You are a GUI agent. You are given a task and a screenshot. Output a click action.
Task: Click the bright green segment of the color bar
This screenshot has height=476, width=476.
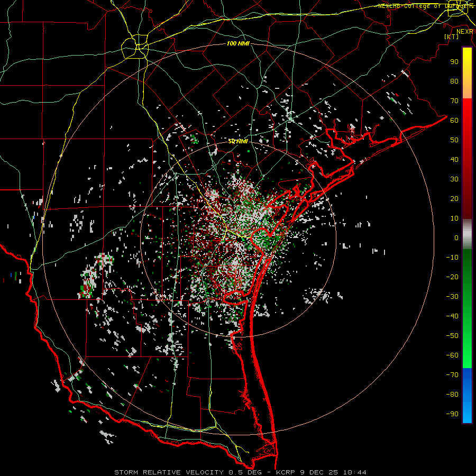tap(467, 309)
